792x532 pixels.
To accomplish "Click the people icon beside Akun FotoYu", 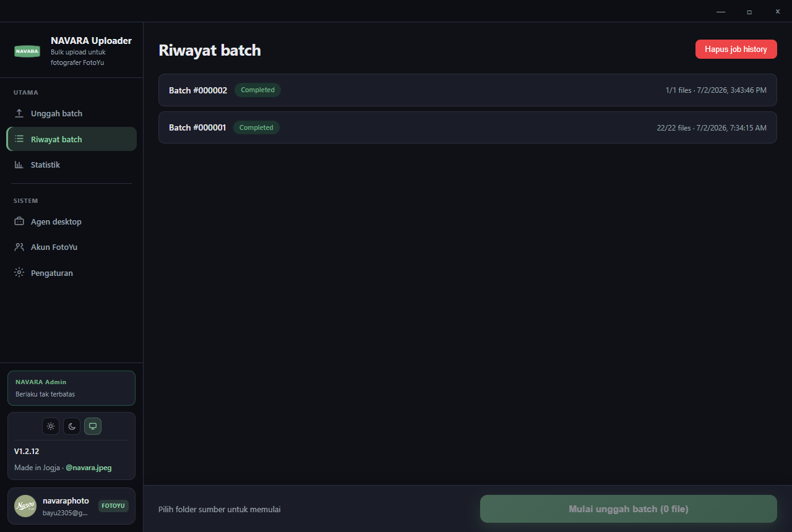I will click(19, 247).
